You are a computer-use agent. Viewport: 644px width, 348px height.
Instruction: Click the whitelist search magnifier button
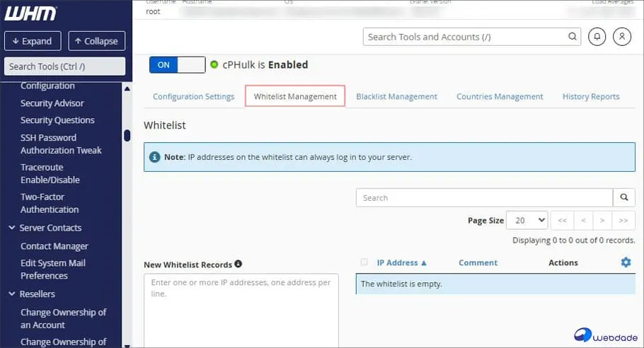click(623, 198)
